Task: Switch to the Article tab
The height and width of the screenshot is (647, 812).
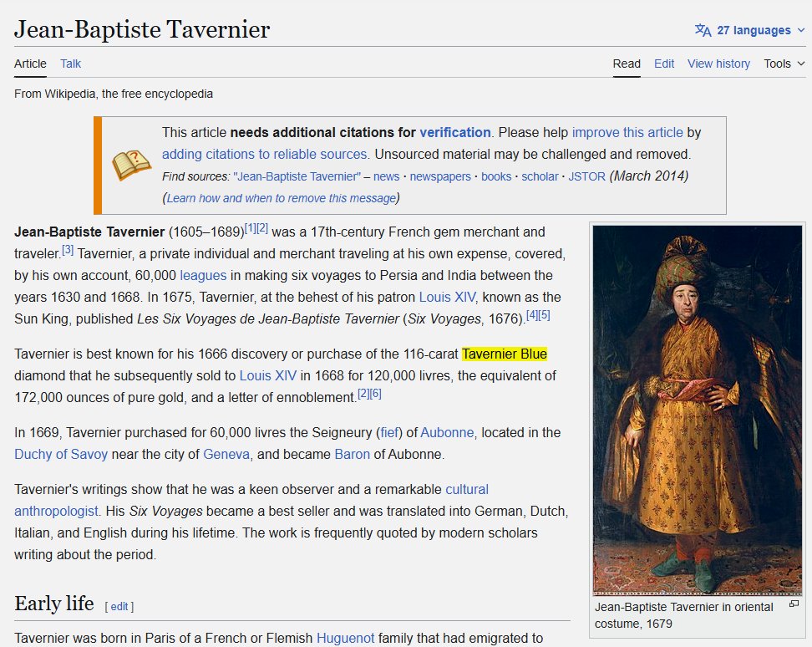Action: pyautogui.click(x=30, y=64)
